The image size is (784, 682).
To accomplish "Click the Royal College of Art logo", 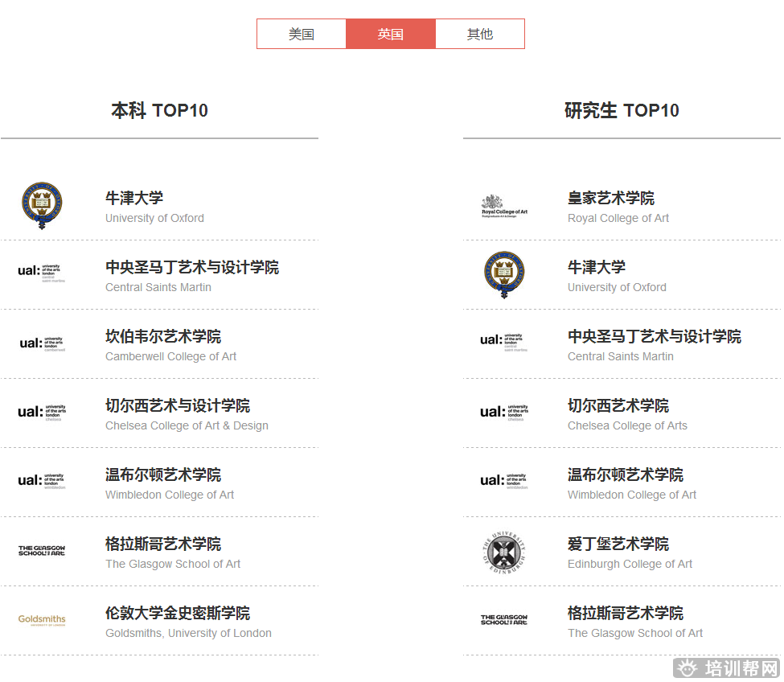I will pyautogui.click(x=504, y=206).
